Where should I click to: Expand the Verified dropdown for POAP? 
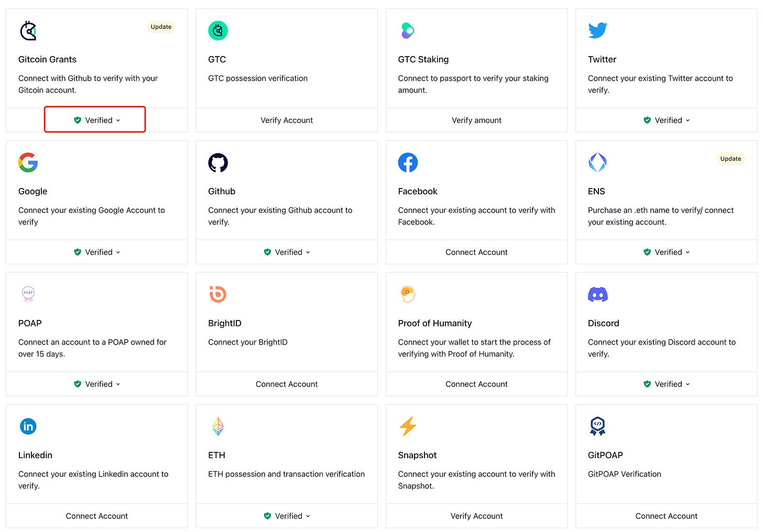coord(97,384)
